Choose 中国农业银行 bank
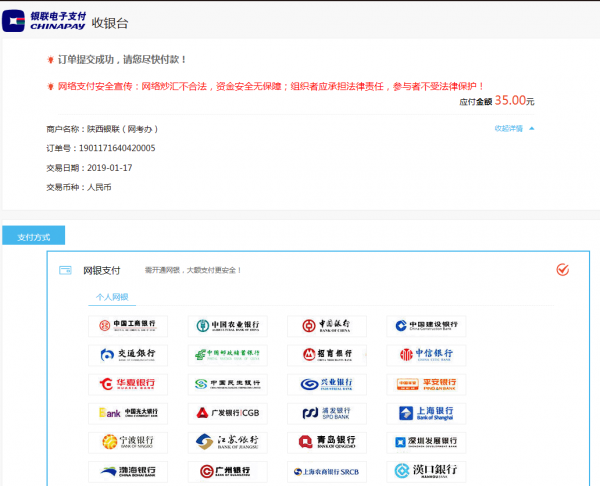The image size is (600, 486). click(x=227, y=326)
